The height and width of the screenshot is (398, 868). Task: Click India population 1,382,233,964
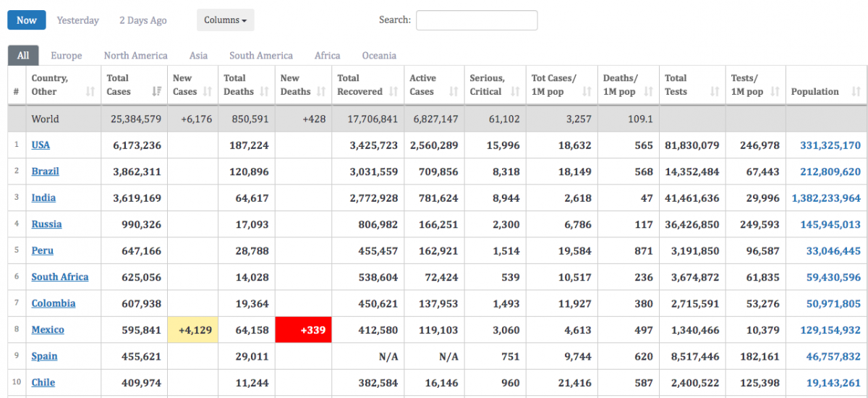[x=827, y=198]
